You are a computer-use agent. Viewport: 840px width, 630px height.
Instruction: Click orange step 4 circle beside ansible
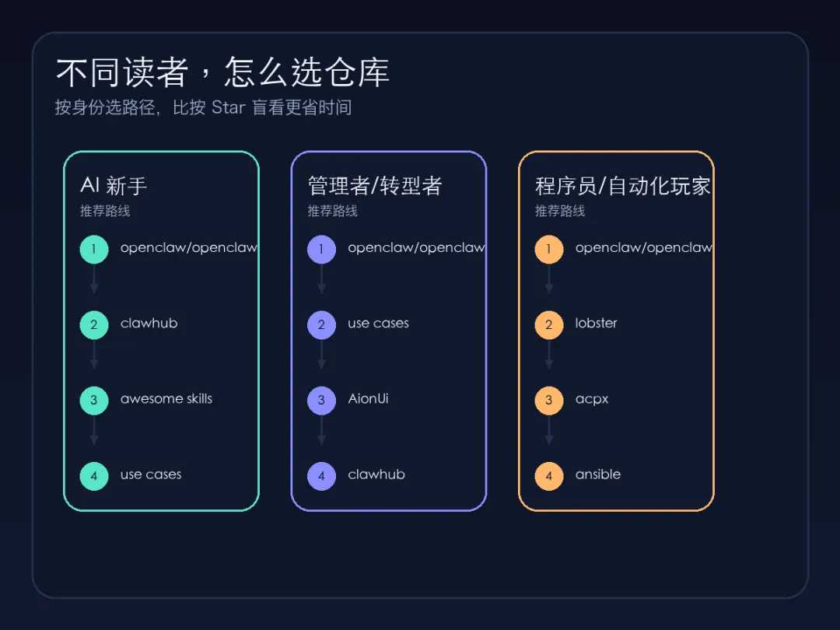coord(549,476)
